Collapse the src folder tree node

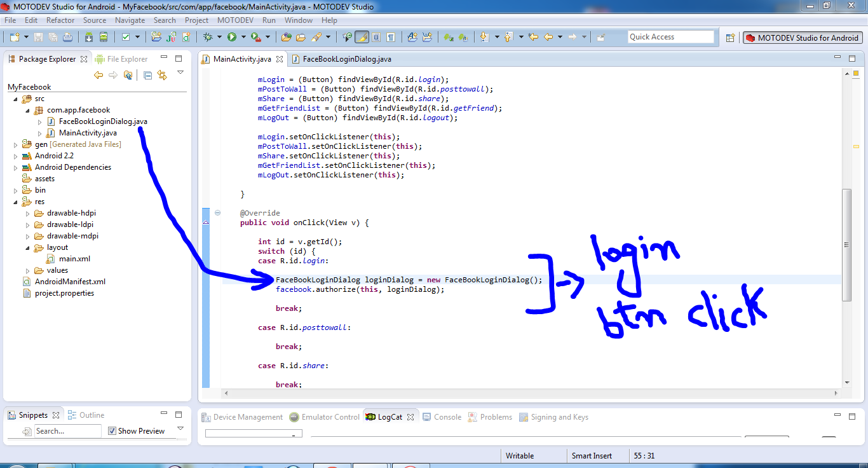[15, 99]
